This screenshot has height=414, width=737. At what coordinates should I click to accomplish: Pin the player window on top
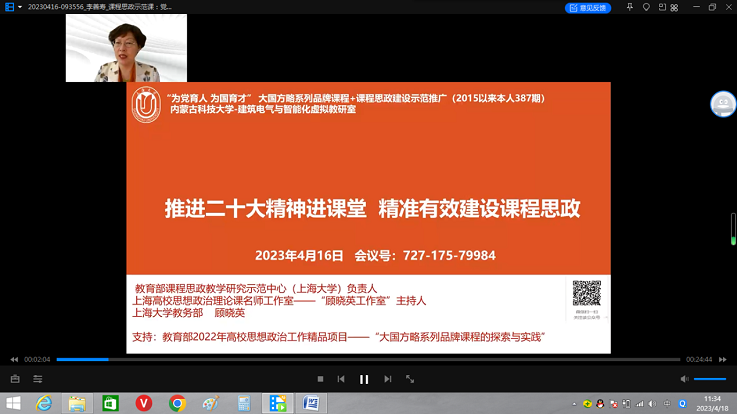[x=628, y=7]
